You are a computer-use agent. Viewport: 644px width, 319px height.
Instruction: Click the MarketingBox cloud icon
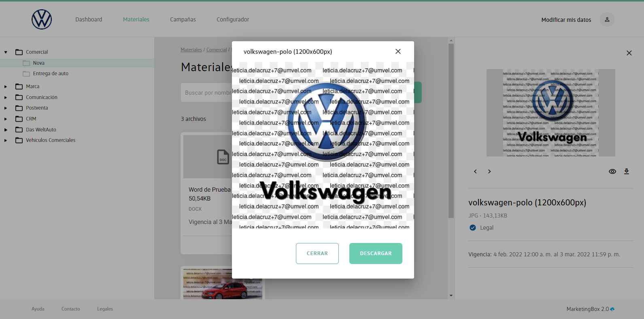pyautogui.click(x=612, y=309)
